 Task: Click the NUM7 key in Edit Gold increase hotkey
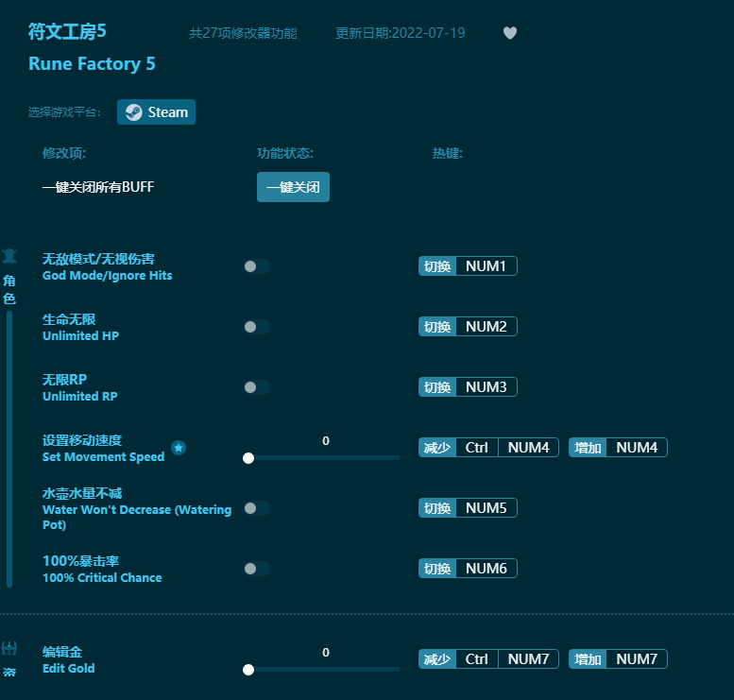[x=637, y=658]
